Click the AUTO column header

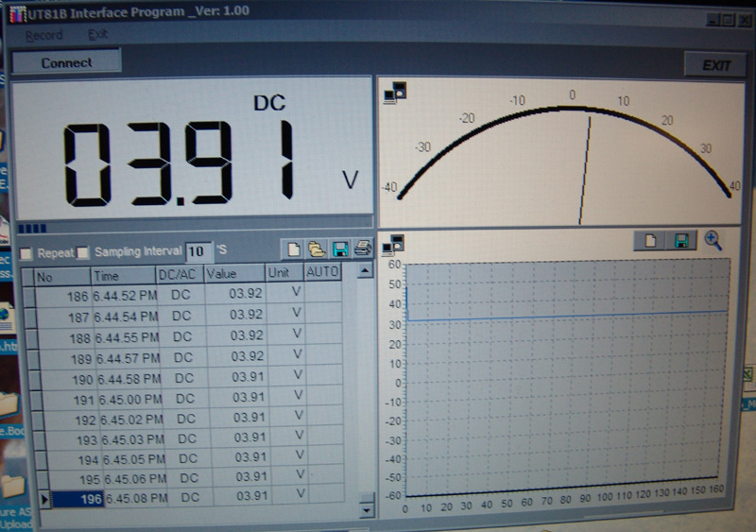(x=322, y=271)
